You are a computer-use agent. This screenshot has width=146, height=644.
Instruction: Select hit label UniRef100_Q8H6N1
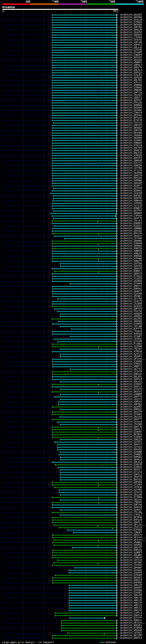[131, 241]
